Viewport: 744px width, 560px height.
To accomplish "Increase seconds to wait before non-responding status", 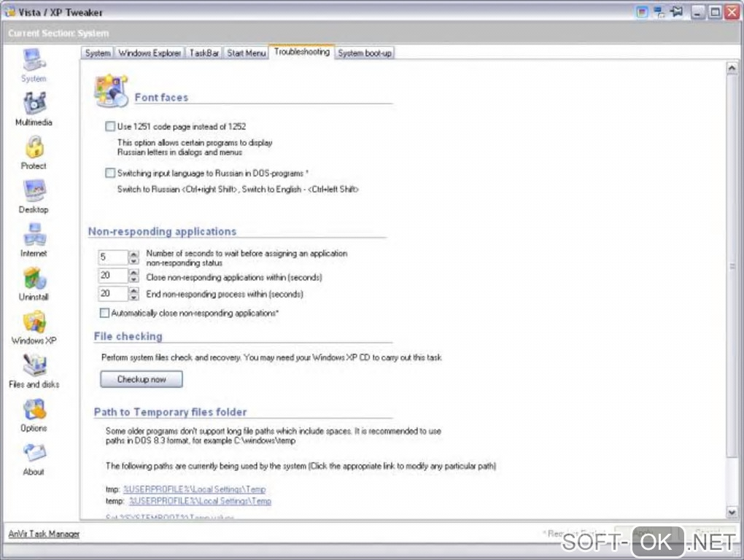I will [x=133, y=253].
